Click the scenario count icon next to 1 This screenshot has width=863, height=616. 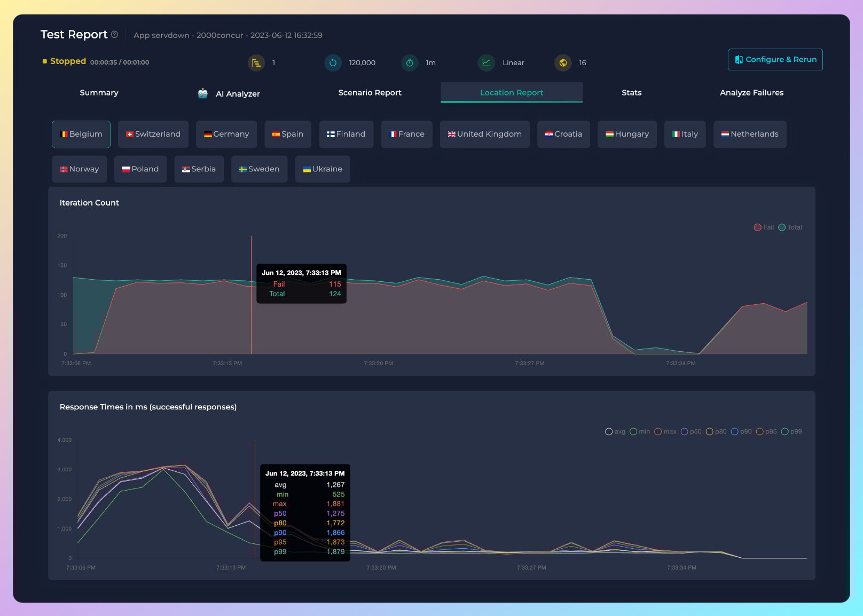coord(256,62)
